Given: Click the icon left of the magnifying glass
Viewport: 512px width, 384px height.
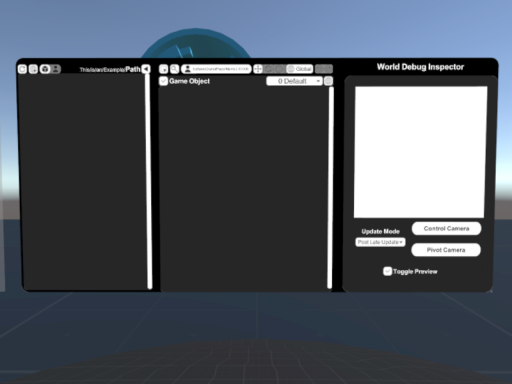Looking at the screenshot, I should (163, 69).
